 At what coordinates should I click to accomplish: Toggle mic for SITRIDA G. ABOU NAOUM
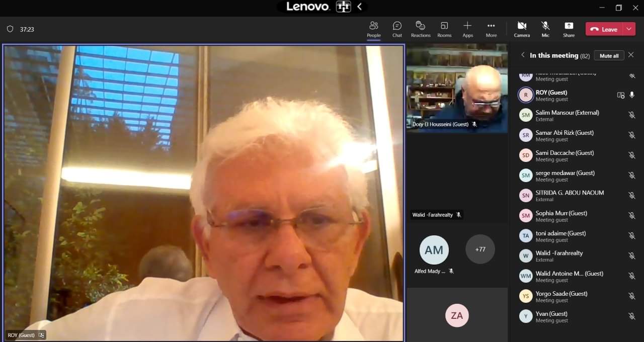[632, 196]
